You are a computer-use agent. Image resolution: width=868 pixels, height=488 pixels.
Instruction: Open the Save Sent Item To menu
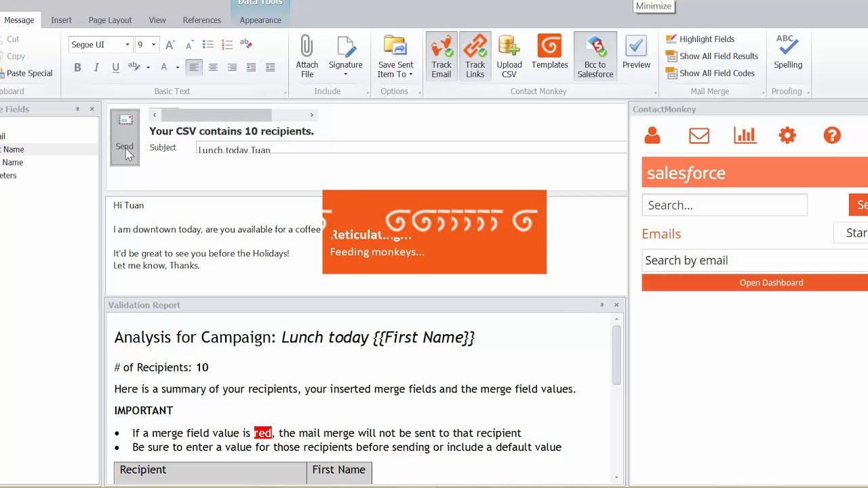click(395, 56)
